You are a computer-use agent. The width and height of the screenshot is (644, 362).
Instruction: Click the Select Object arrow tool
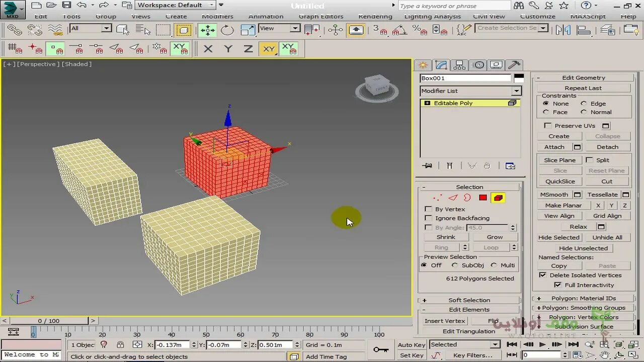coord(122,30)
